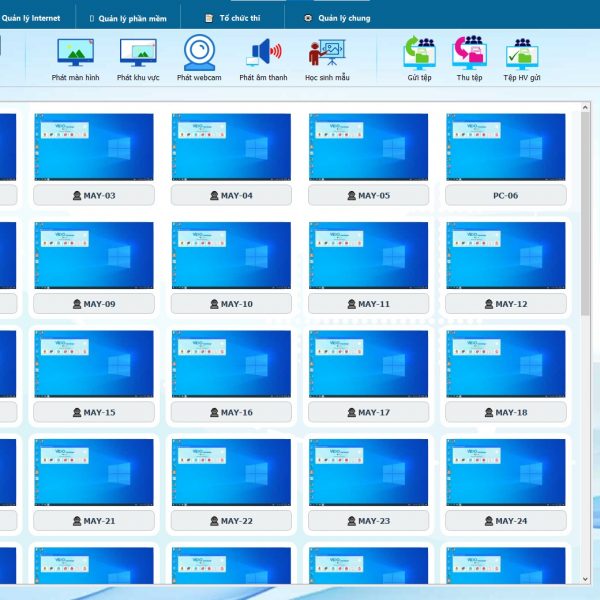
Task: Select the Phát khu vực icon
Action: click(x=138, y=53)
